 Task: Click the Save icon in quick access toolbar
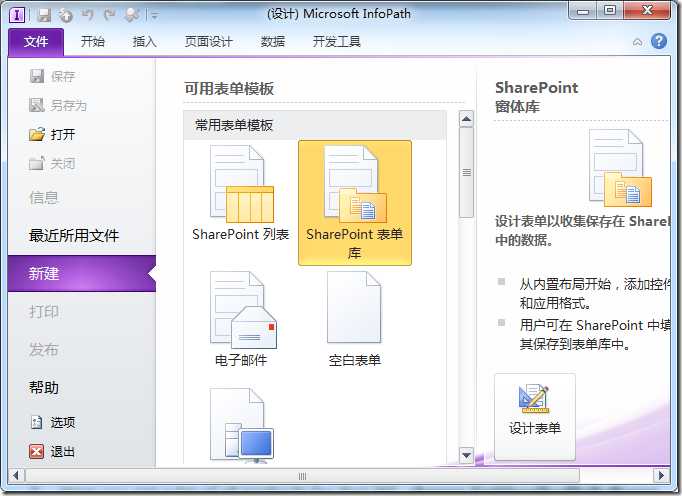[x=44, y=16]
